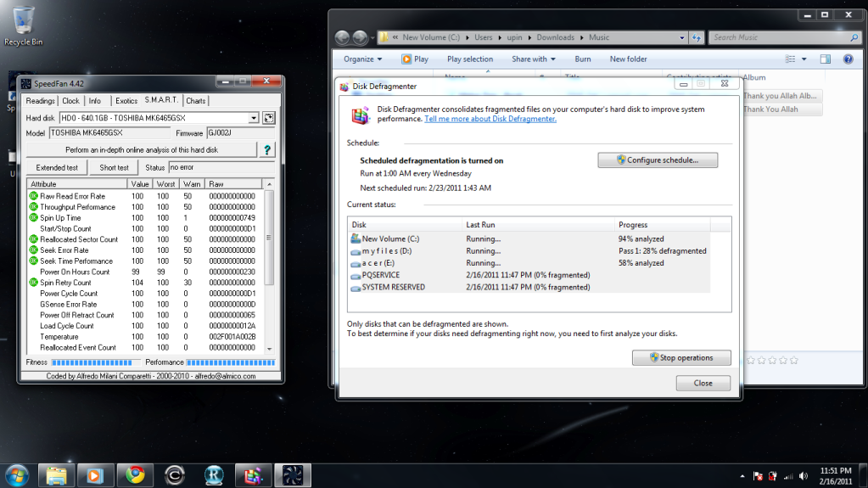Click the Configure schedule button
This screenshot has height=488, width=868.
[658, 160]
